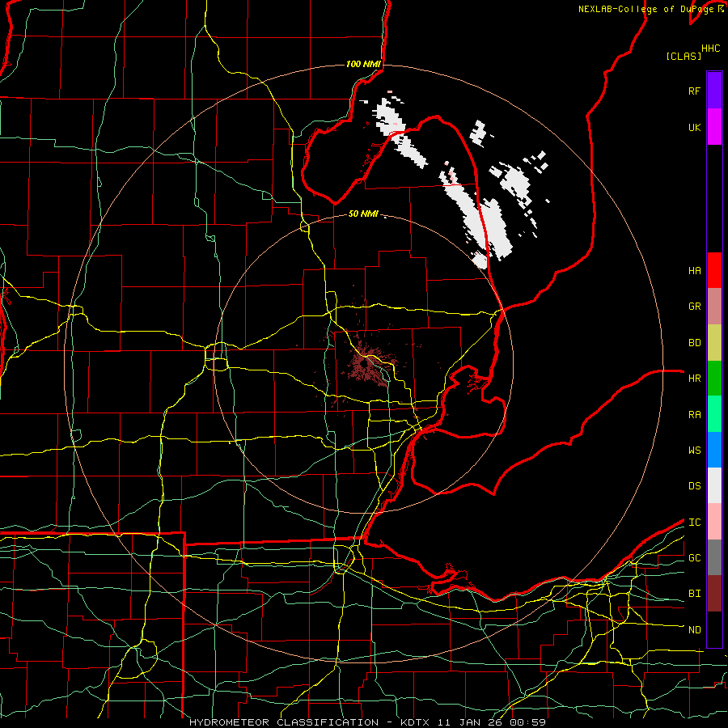Click the KDTX radar site identifier

(415, 722)
